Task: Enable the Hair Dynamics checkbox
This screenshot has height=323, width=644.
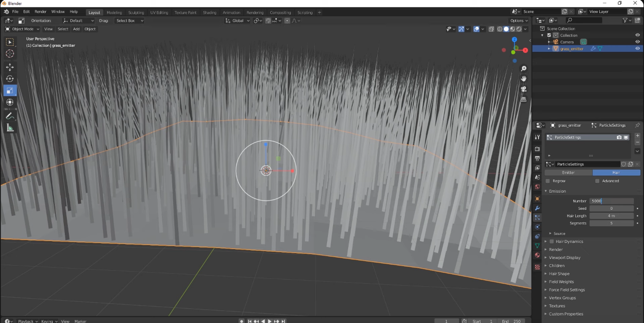Action: (x=552, y=241)
